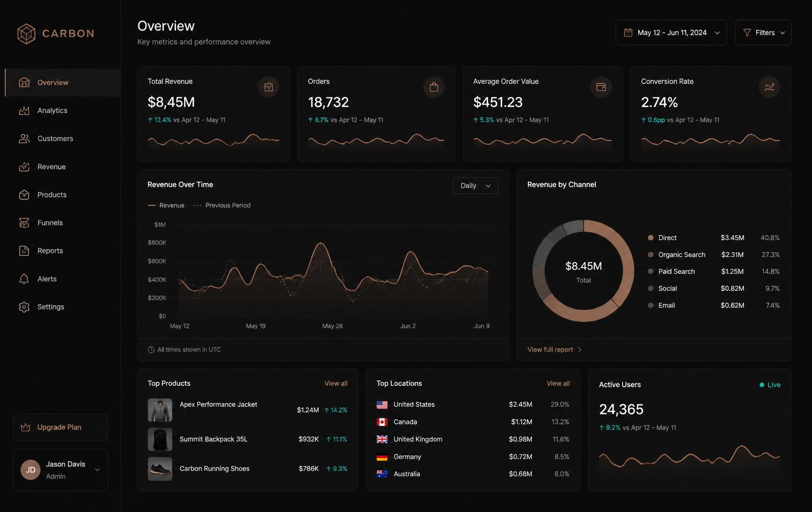
Task: Click the Paid Search $1.25M amount
Action: tap(732, 271)
